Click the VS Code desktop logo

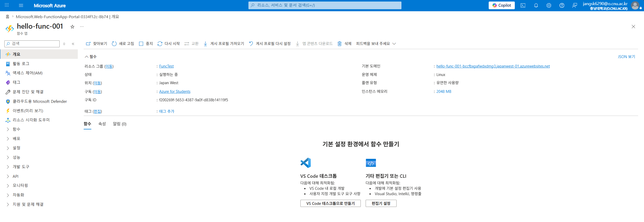(305, 163)
